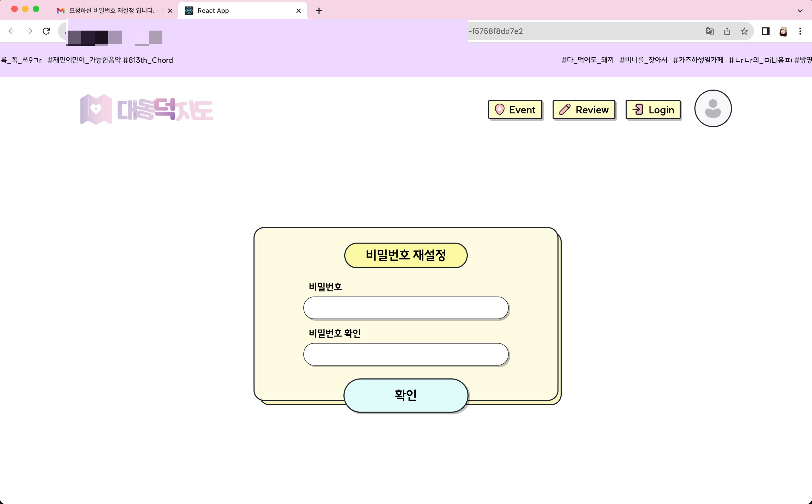Open Chrome three-dot menu
The image size is (812, 504).
800,31
